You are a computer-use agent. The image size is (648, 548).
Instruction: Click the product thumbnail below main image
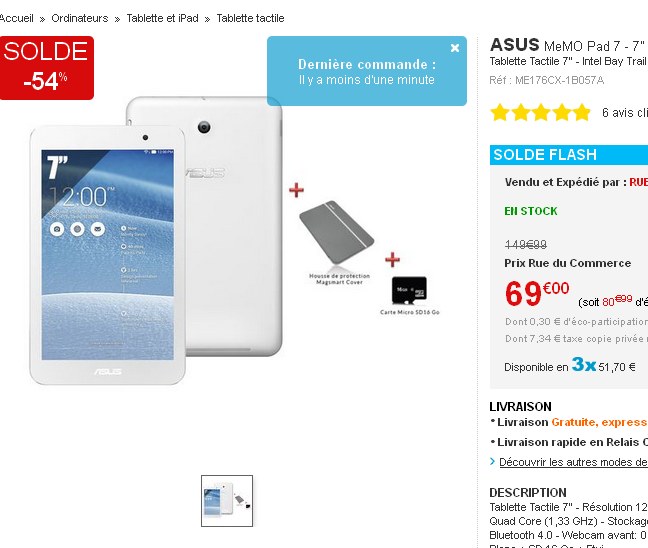(227, 501)
